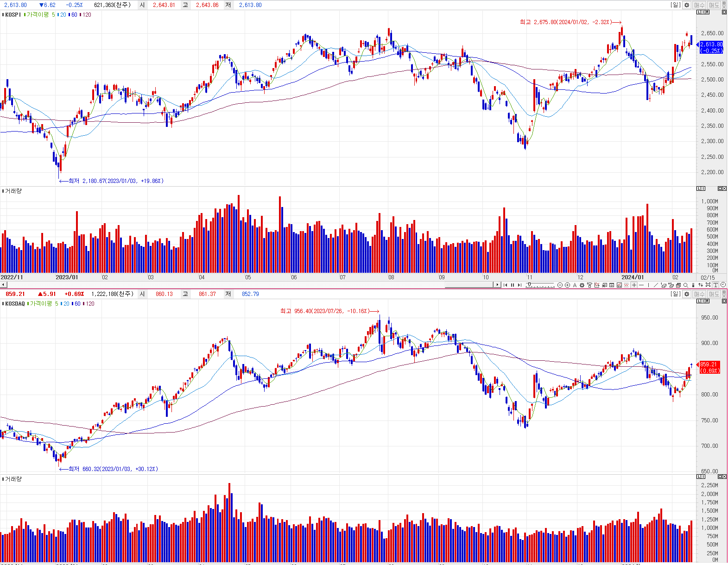Toggle the L button on the KOSPI volume panel
This screenshot has height=565, width=728.
point(698,188)
